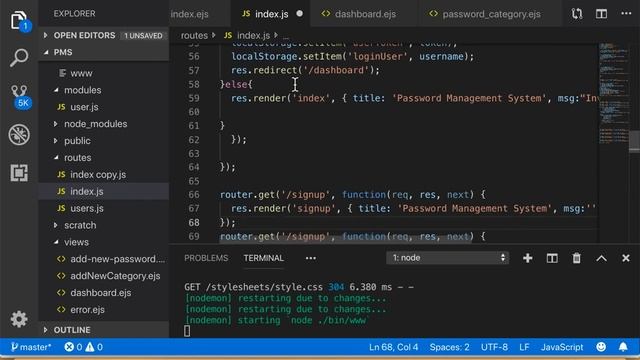Expand the Open Editors section
This screenshot has width=640, height=360.
tap(104, 36)
